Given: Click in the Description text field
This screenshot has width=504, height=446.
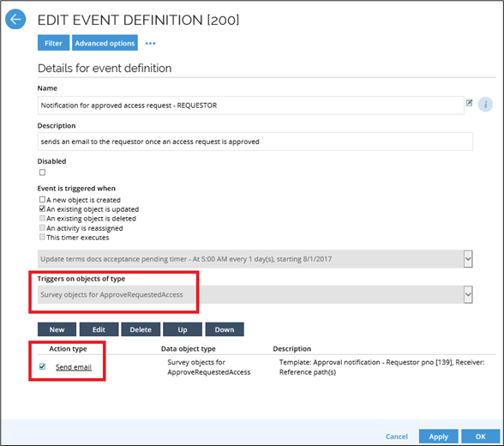Looking at the screenshot, I should point(255,142).
